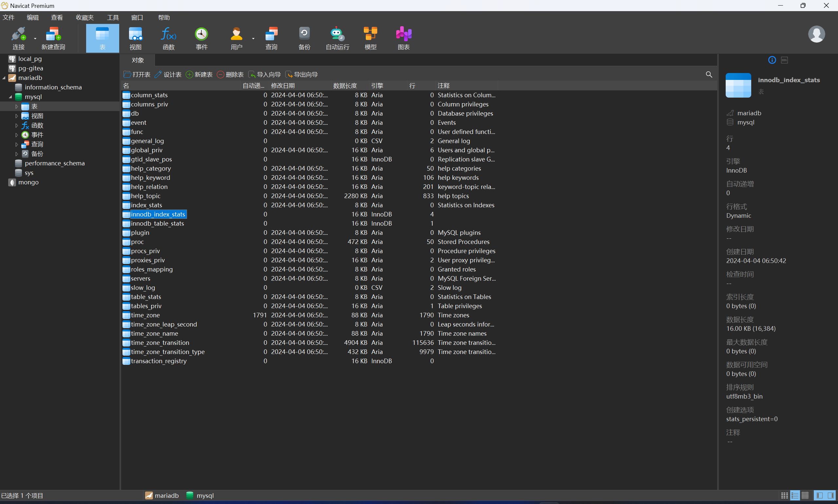Viewport: 838px width, 504px height.
Task: Select the information_schema database
Action: point(53,87)
